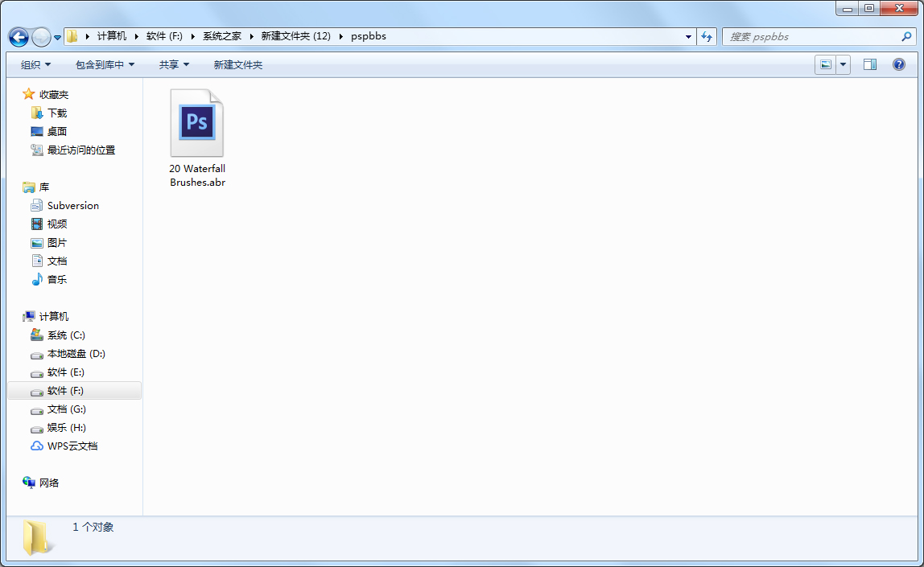The image size is (924, 567).
Task: Open address bar history dropdown arrow
Action: [x=688, y=36]
